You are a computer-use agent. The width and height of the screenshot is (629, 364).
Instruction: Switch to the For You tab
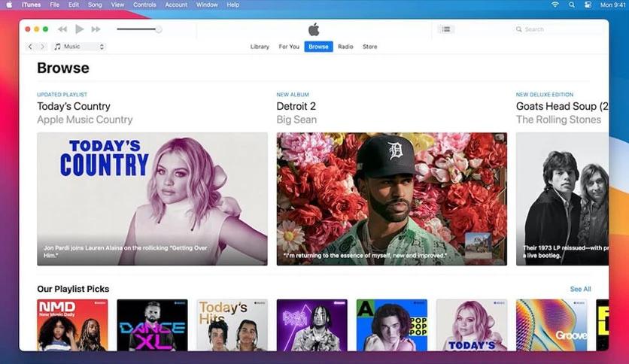click(289, 47)
